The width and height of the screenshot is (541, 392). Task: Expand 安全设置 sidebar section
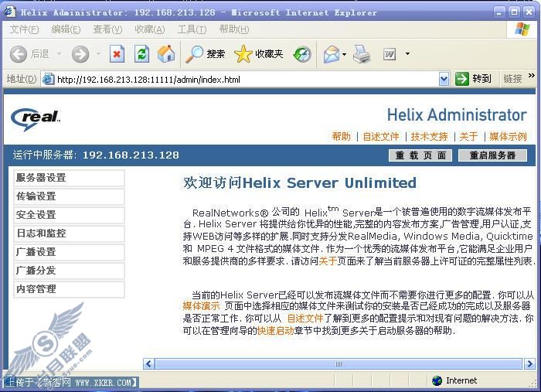click(69, 215)
